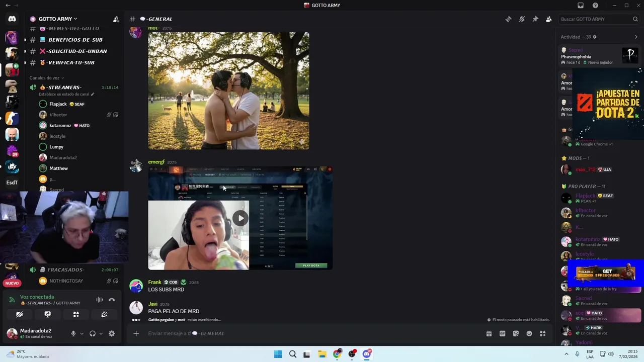Send a gift with the gift icon
Image resolution: width=644 pixels, height=362 pixels.
tap(489, 333)
